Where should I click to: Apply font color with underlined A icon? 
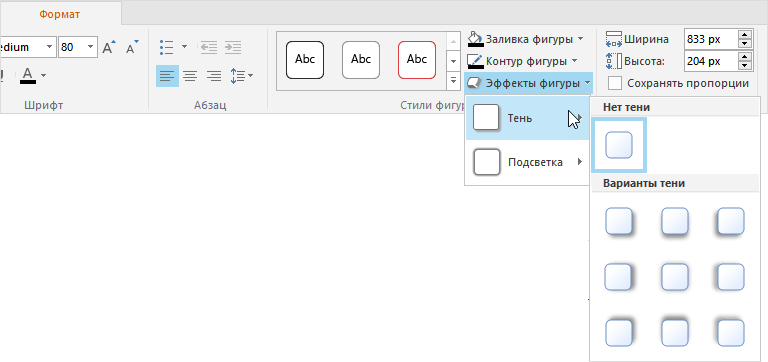click(x=28, y=75)
